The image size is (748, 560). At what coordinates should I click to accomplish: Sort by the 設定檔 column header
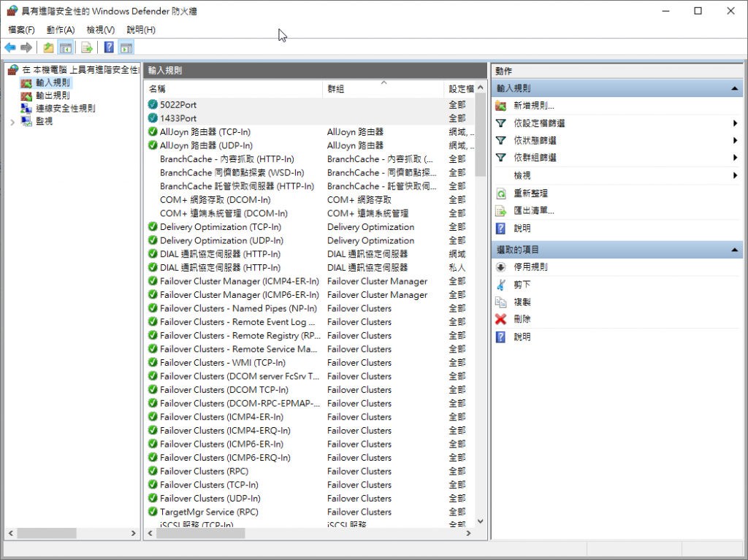pyautogui.click(x=460, y=89)
